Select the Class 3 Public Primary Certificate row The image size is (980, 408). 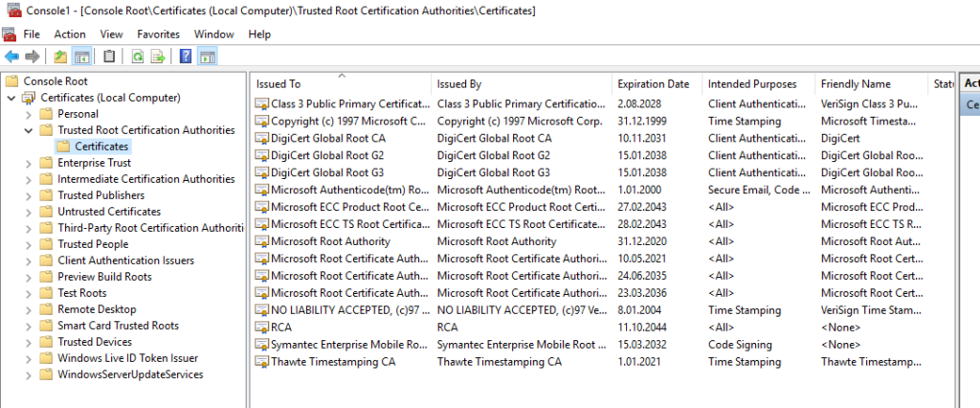point(350,103)
